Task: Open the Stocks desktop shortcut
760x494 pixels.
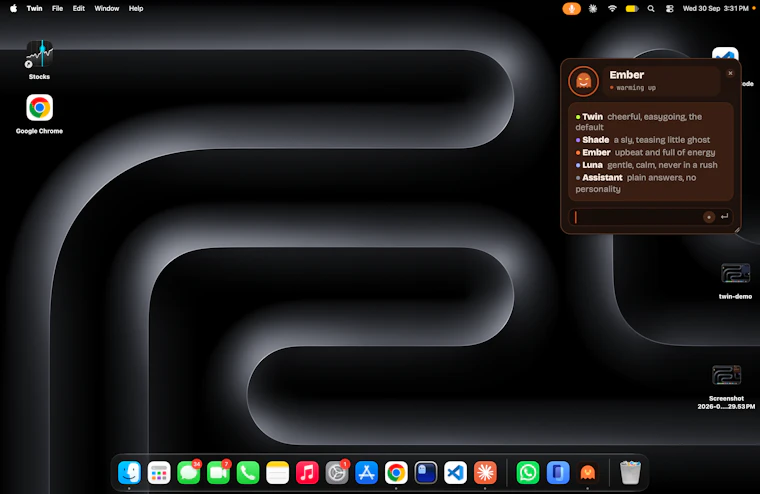Action: [39, 60]
